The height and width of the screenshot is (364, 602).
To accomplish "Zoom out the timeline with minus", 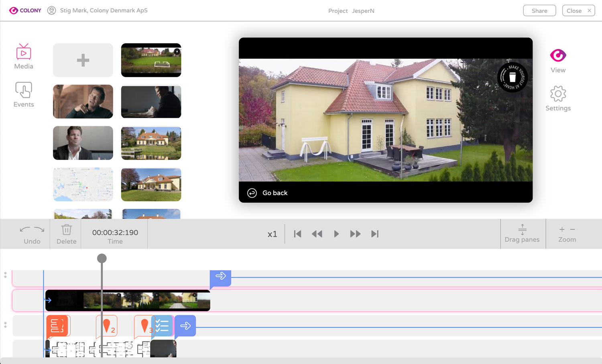I will 572,229.
